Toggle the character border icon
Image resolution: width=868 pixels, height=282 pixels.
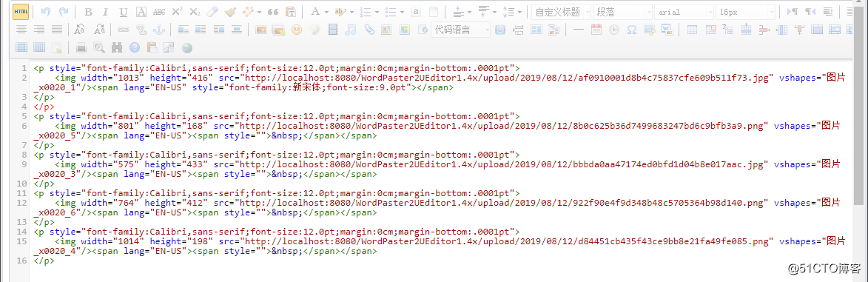coord(141,12)
